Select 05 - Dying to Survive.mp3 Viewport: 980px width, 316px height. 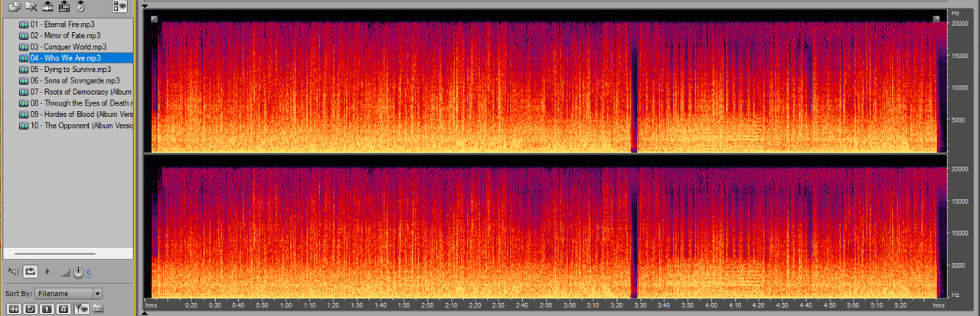coord(69,69)
